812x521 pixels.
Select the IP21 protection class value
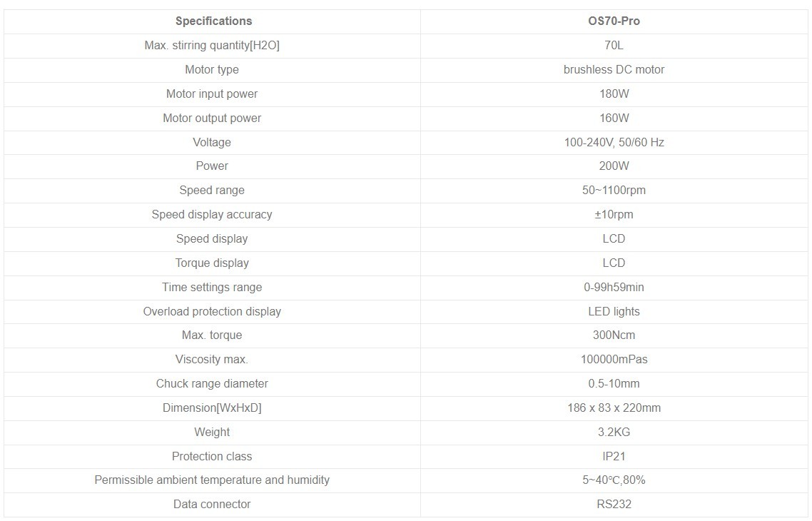click(x=614, y=456)
